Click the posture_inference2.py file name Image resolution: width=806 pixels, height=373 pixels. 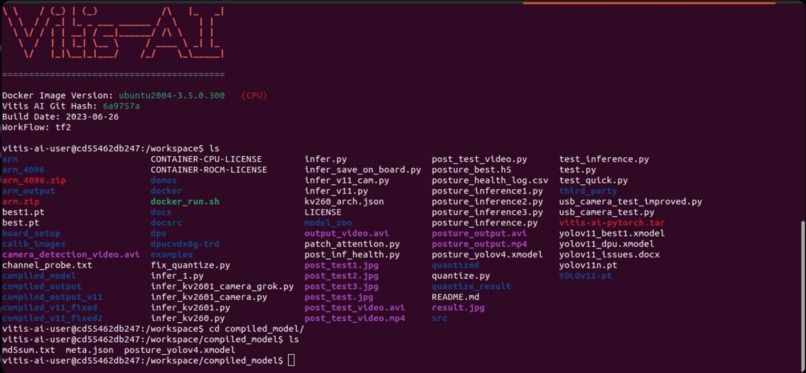pos(487,201)
